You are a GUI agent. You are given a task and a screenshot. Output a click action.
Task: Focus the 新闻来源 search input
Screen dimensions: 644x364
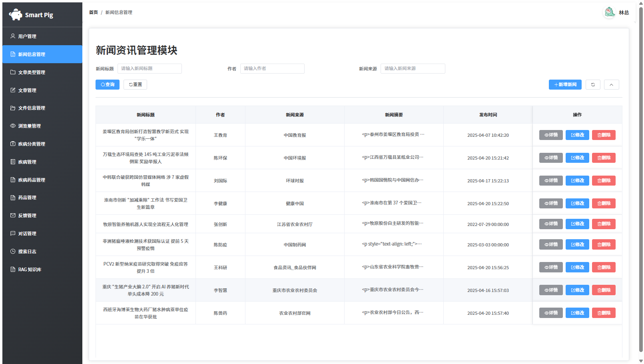[413, 69]
